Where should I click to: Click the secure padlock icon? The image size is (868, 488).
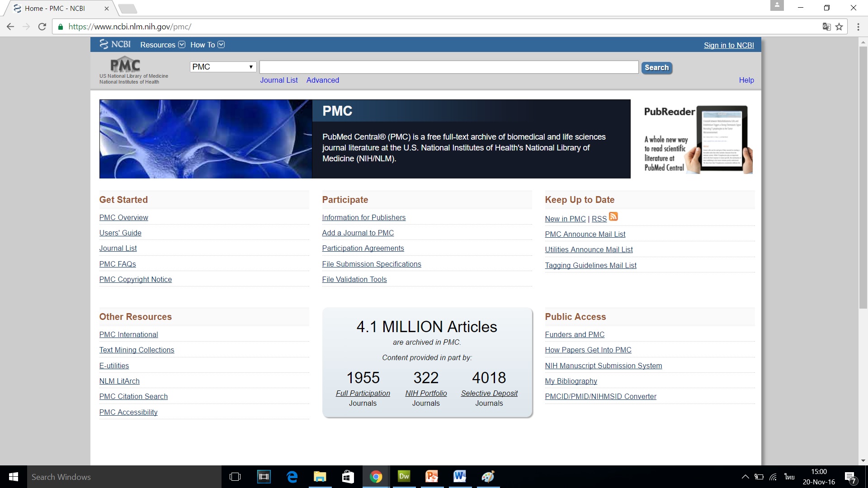[x=60, y=27]
